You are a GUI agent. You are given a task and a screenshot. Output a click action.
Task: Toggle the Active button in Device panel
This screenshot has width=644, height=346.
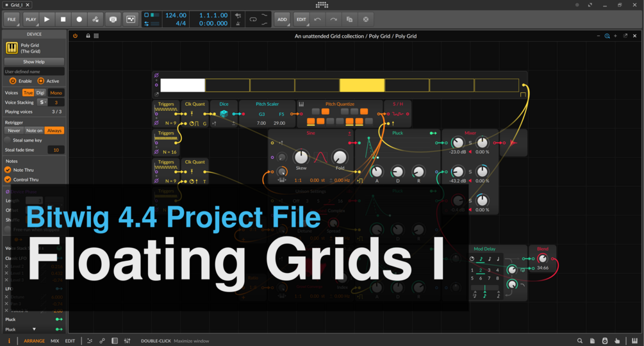pyautogui.click(x=40, y=81)
